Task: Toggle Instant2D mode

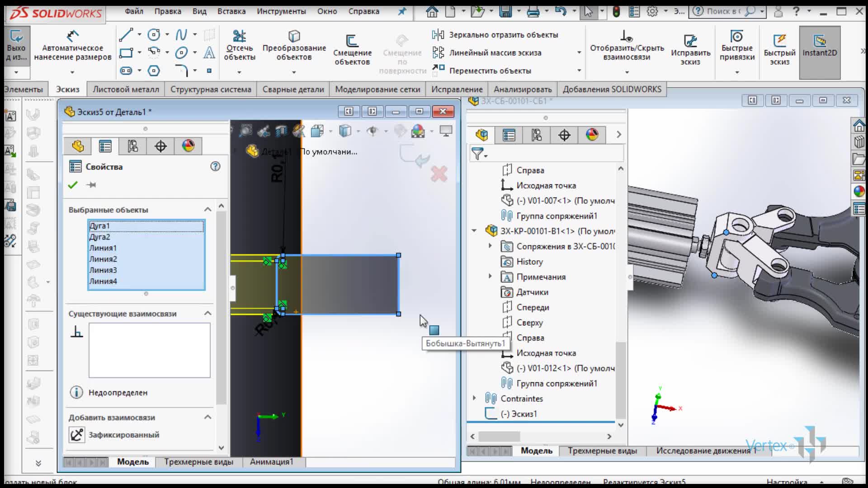Action: pyautogui.click(x=820, y=52)
